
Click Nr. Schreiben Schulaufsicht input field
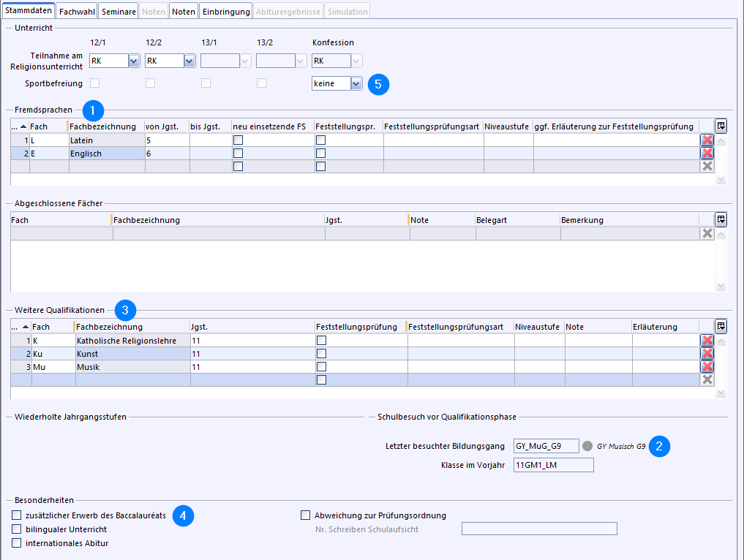click(539, 529)
